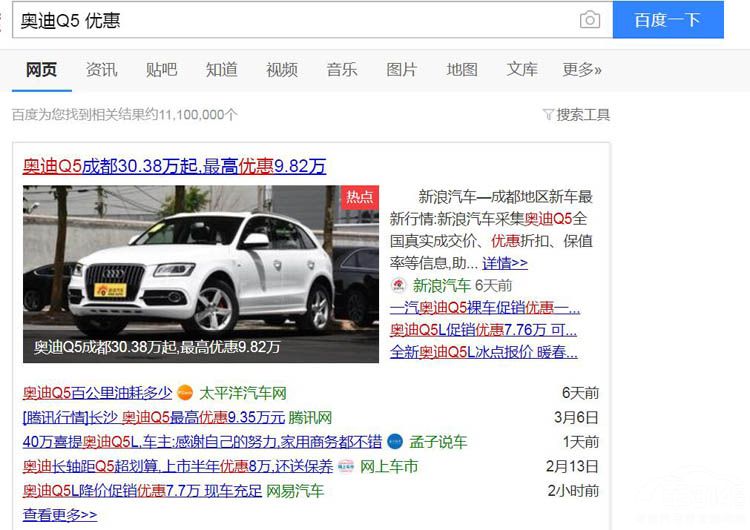Screen dimensions: 750x530
Task: Click the white Audi Q5 thumbnail image
Action: (201, 274)
